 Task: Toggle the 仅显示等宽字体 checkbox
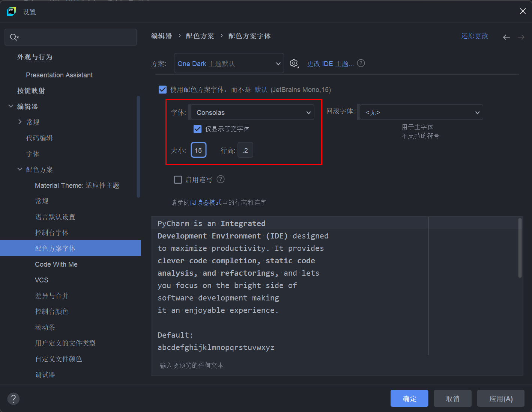197,129
